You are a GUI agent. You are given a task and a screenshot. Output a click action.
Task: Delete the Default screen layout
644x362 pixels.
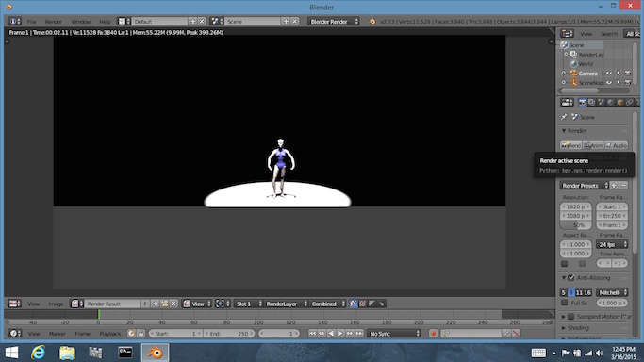[x=202, y=21]
